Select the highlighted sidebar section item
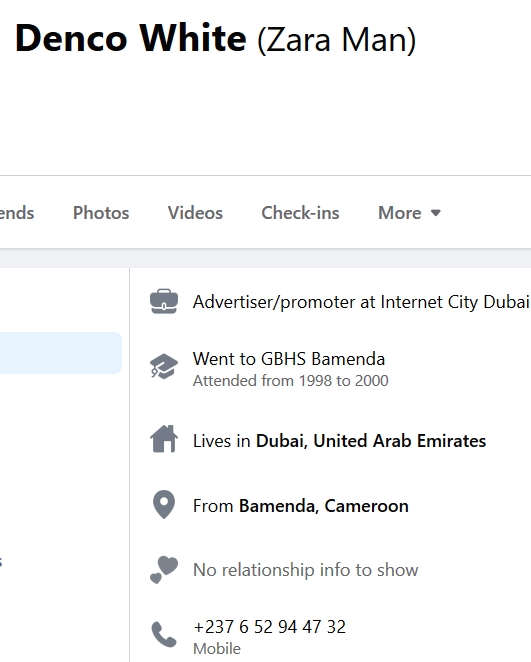Image resolution: width=531 pixels, height=662 pixels. click(x=61, y=353)
